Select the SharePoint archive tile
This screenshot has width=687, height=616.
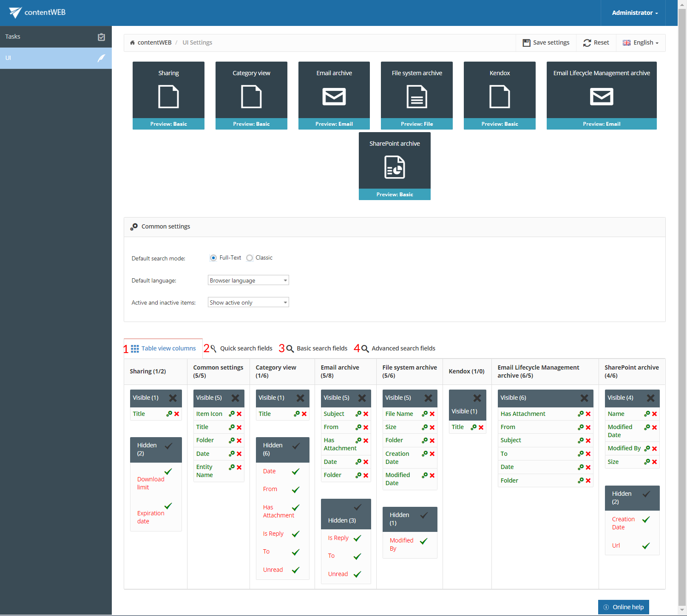click(395, 166)
